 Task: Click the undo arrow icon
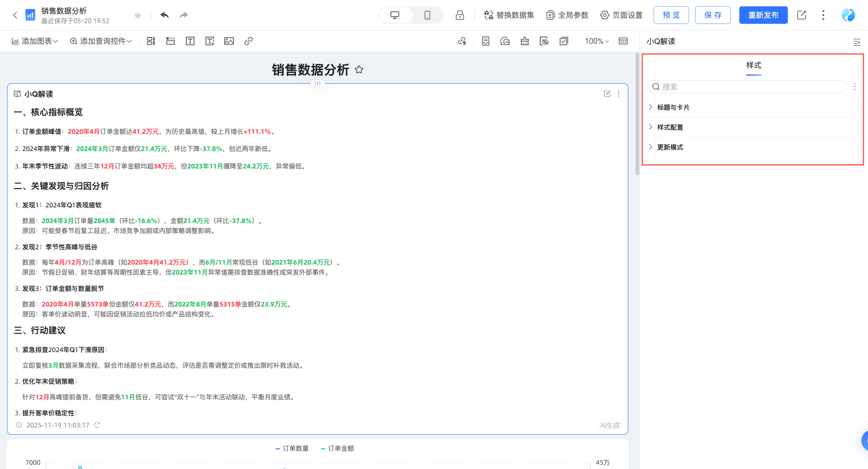[164, 15]
